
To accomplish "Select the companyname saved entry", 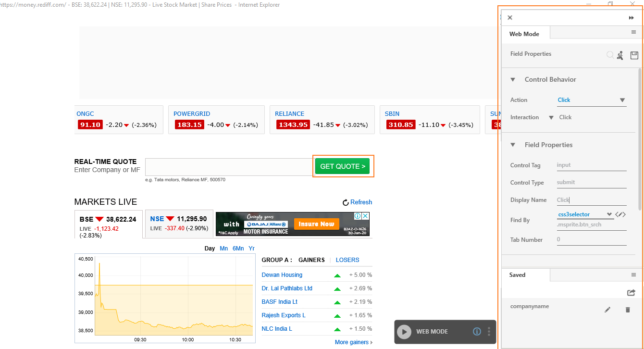I will (x=530, y=306).
